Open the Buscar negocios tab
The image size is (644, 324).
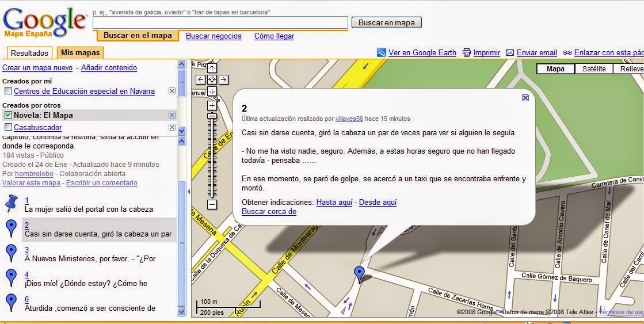[x=214, y=36]
